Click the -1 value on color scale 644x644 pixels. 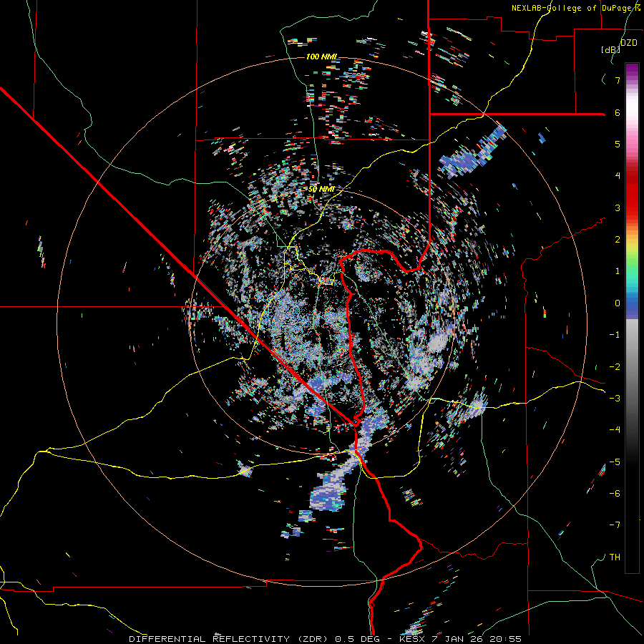[x=615, y=334]
